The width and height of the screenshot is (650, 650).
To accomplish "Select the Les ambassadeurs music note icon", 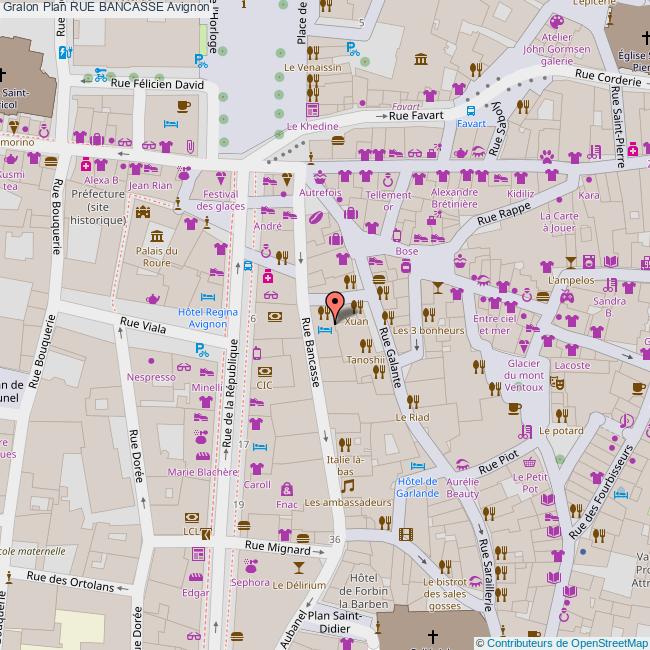I will coord(347,486).
